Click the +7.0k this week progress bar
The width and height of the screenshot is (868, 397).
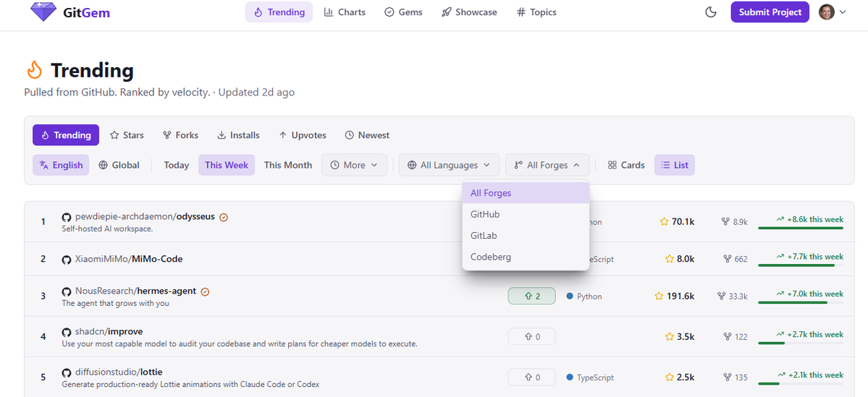pos(801,302)
